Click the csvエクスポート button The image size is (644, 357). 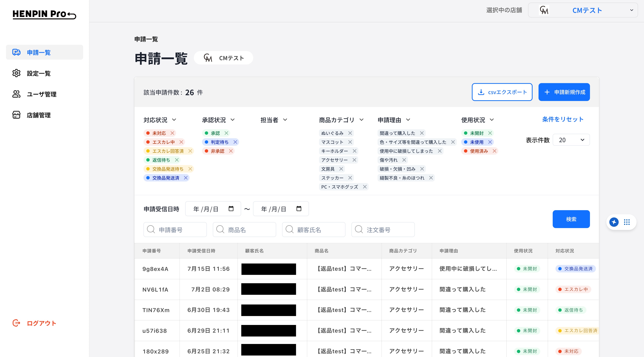(502, 92)
